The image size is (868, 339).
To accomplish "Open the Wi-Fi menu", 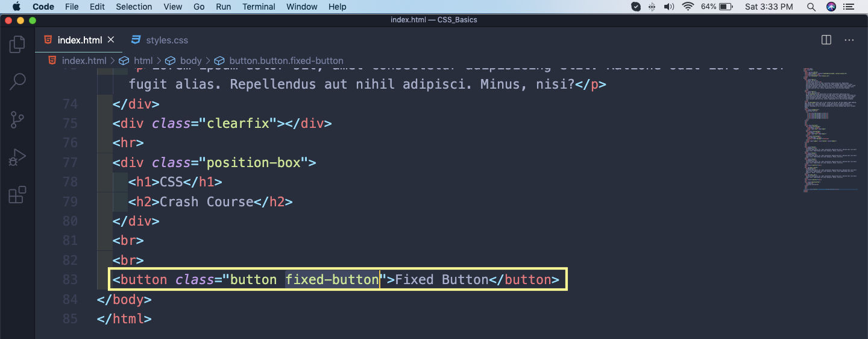I will coord(688,7).
